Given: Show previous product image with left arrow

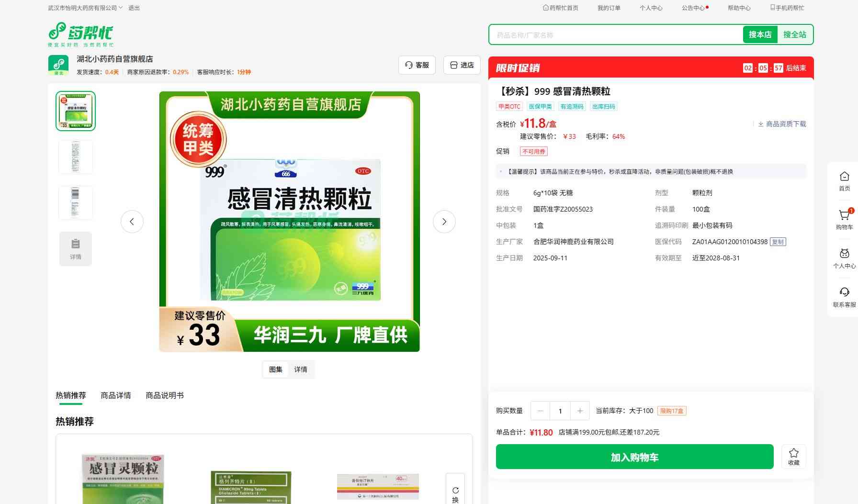Looking at the screenshot, I should pyautogui.click(x=132, y=222).
